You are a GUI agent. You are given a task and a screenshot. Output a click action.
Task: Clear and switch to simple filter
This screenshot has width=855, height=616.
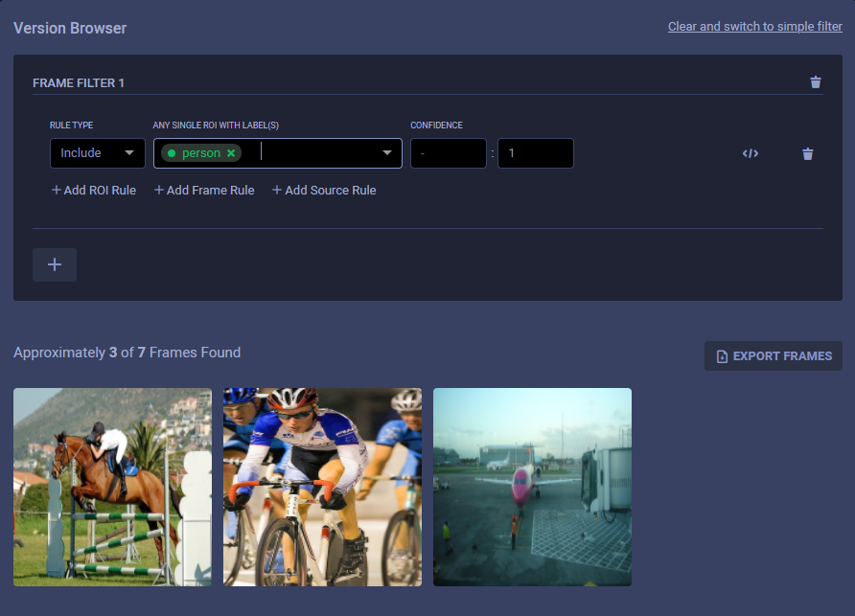[754, 27]
